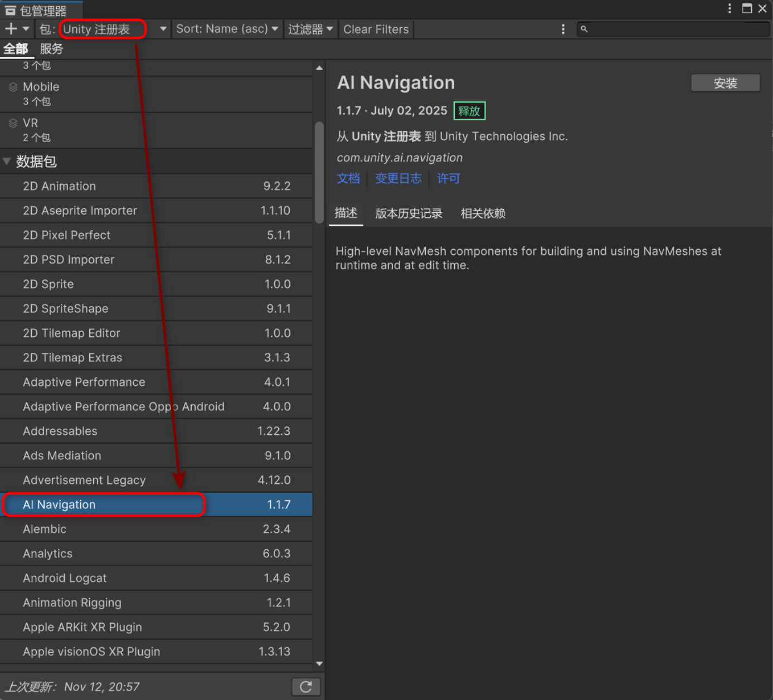
Task: Open the toolbar three-dot options menu
Action: click(563, 29)
